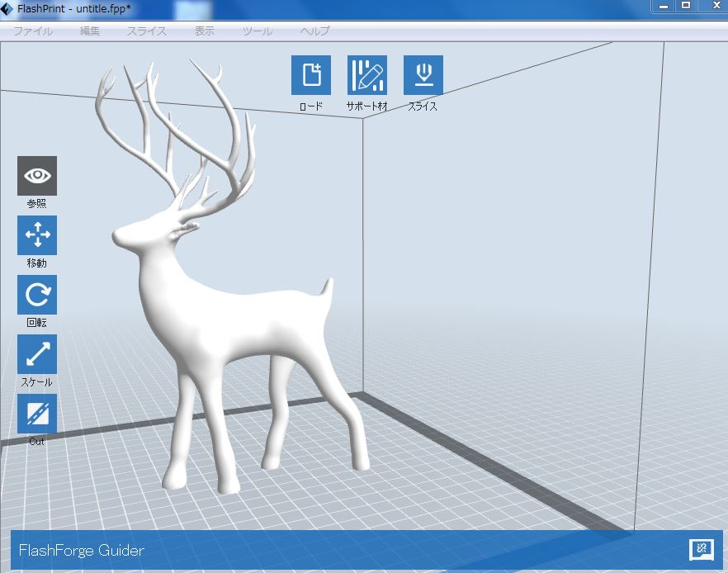This screenshot has width=728, height=573.
Task: Open the 編集 menu
Action: 90,31
